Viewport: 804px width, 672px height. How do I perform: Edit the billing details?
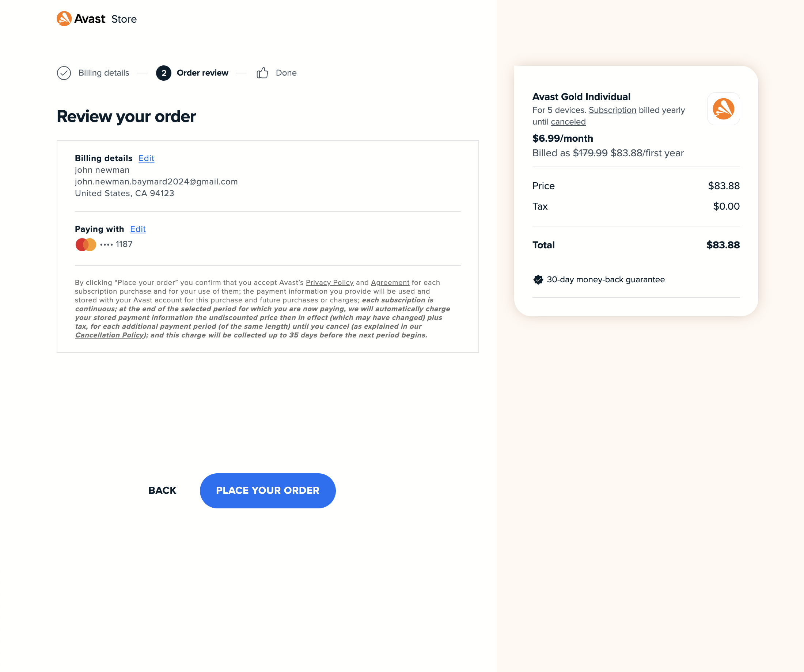[x=146, y=159]
